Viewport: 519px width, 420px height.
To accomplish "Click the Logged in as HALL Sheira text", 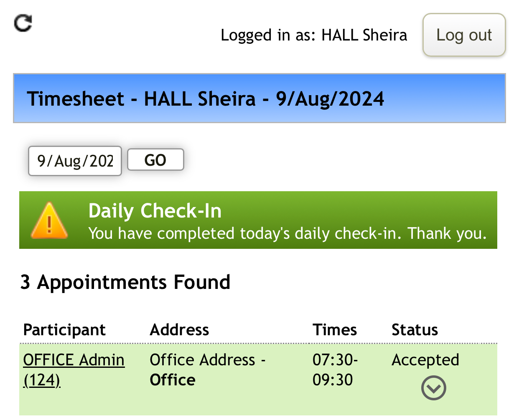I will [314, 35].
